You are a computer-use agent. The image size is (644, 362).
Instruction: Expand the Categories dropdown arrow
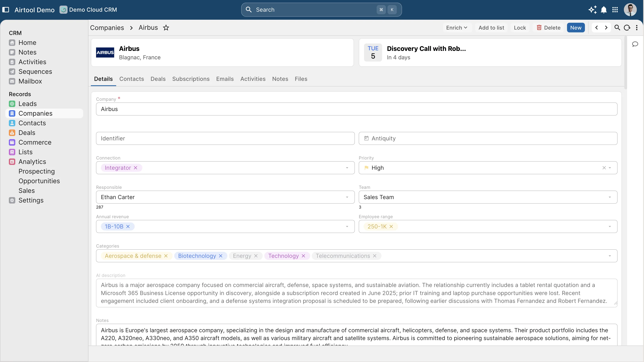tap(610, 256)
